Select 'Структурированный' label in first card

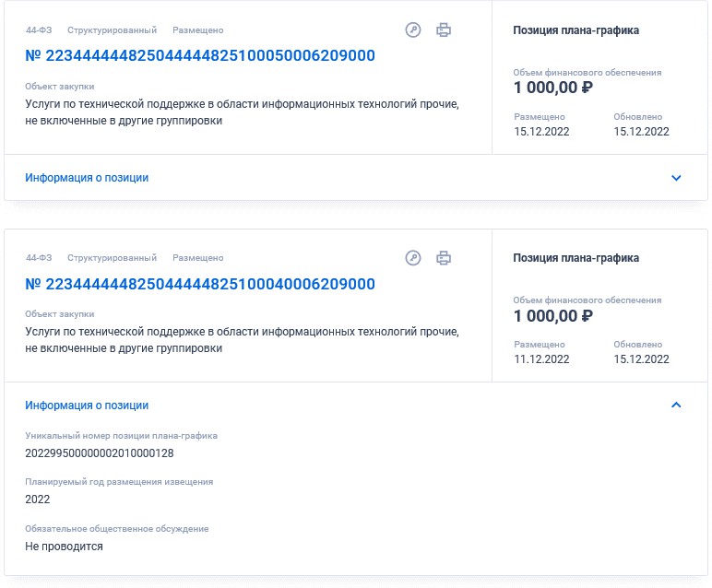(x=113, y=29)
